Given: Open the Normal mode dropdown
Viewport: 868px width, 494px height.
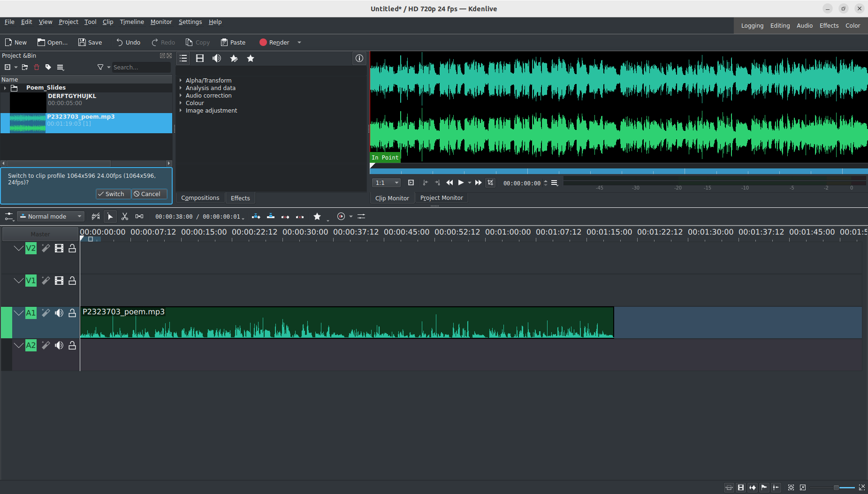Looking at the screenshot, I should (x=51, y=216).
